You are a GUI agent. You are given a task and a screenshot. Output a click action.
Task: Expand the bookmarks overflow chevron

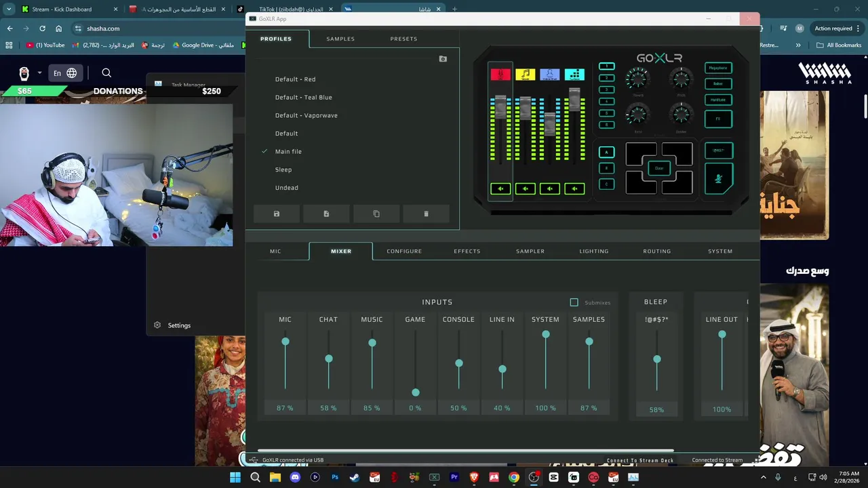pos(798,45)
